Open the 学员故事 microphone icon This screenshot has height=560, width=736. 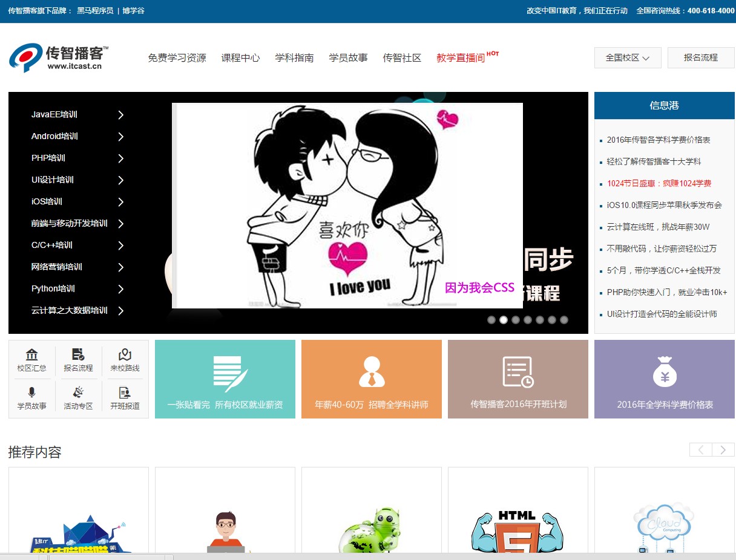pos(32,392)
